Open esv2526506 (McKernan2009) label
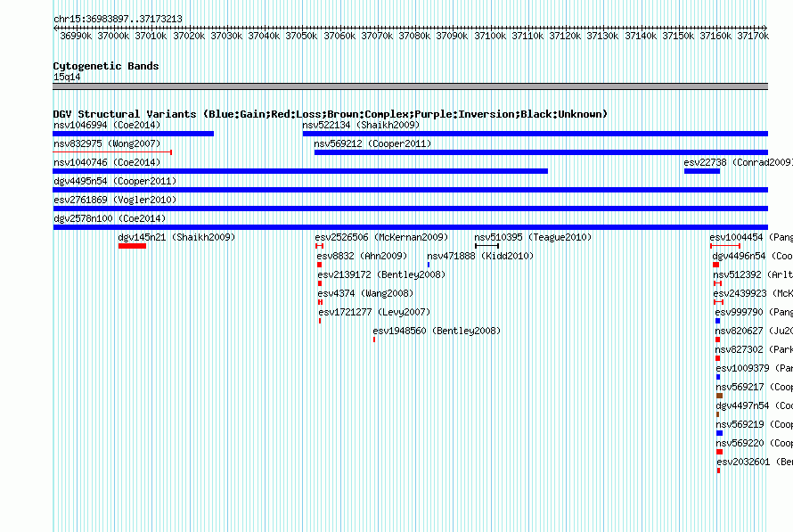 click(382, 237)
